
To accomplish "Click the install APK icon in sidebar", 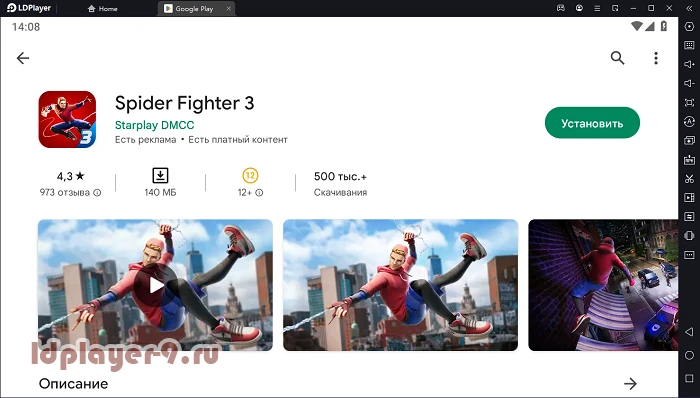I will click(x=689, y=160).
